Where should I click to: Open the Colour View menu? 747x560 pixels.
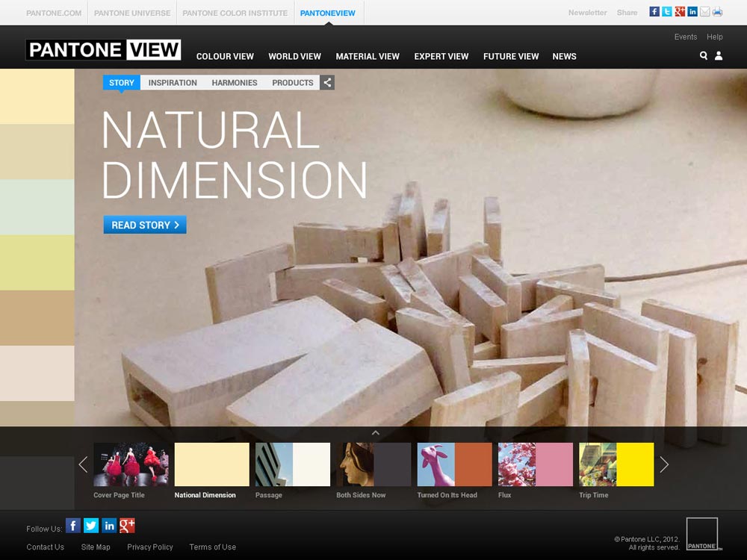click(x=225, y=56)
